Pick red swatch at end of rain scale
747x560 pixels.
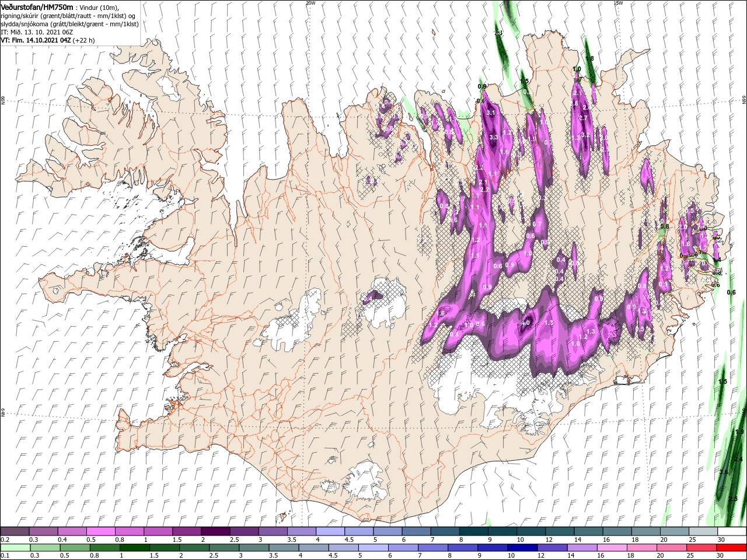pos(731,548)
